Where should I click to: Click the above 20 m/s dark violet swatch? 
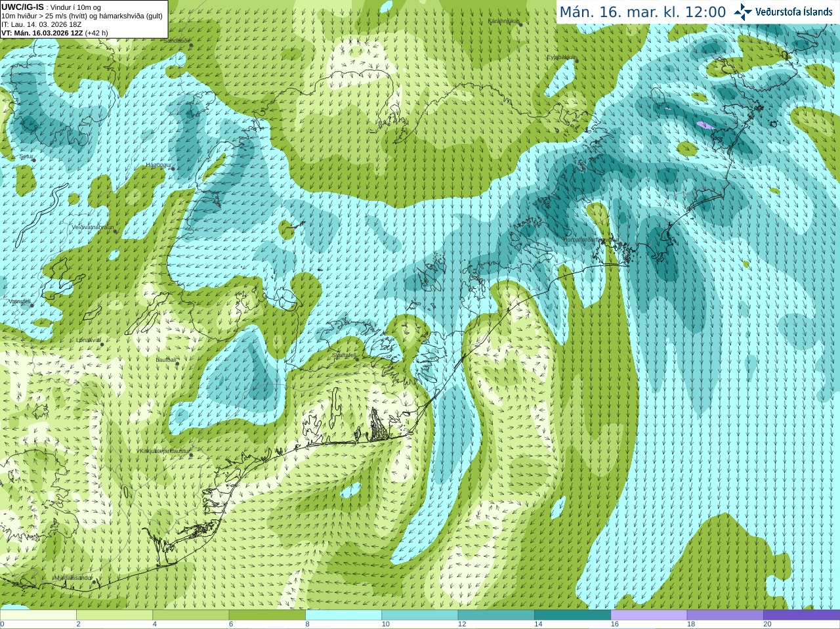(x=801, y=615)
